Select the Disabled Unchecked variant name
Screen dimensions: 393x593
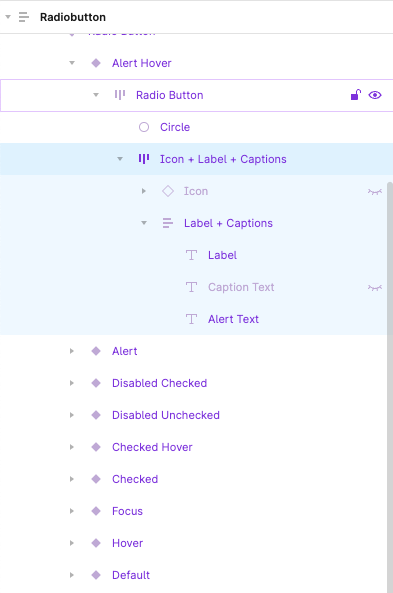pyautogui.click(x=166, y=415)
